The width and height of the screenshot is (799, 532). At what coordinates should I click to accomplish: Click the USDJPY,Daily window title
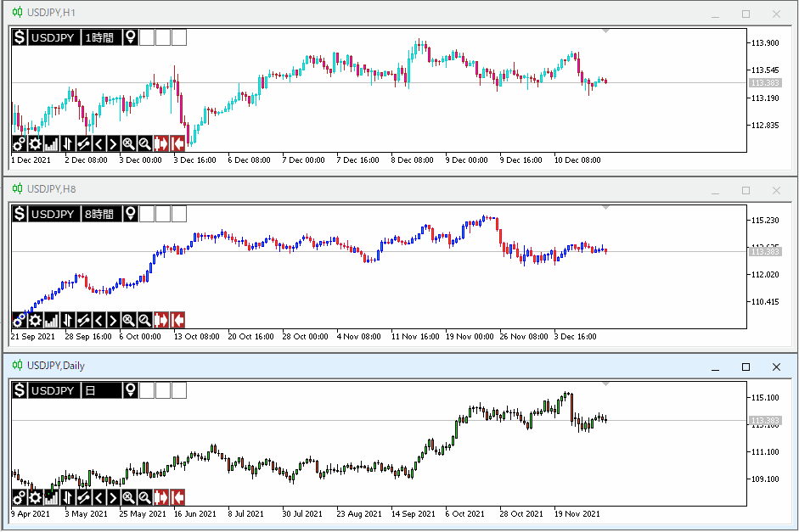coord(55,366)
